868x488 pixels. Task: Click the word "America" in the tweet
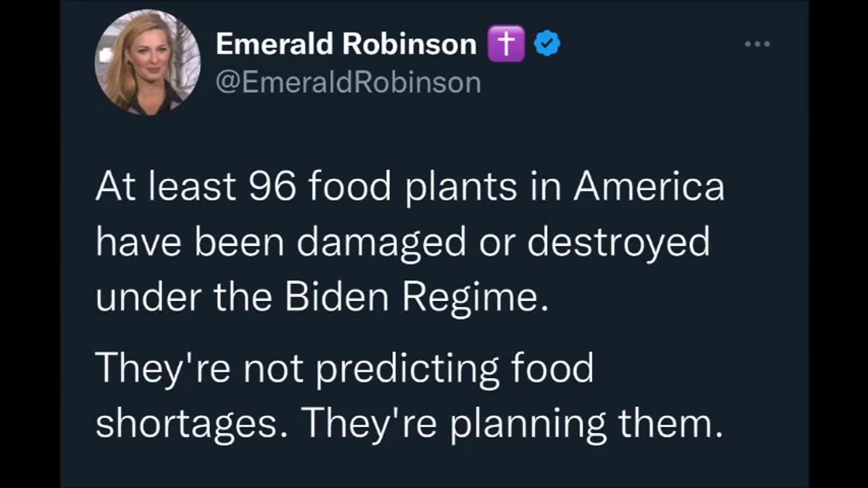648,187
